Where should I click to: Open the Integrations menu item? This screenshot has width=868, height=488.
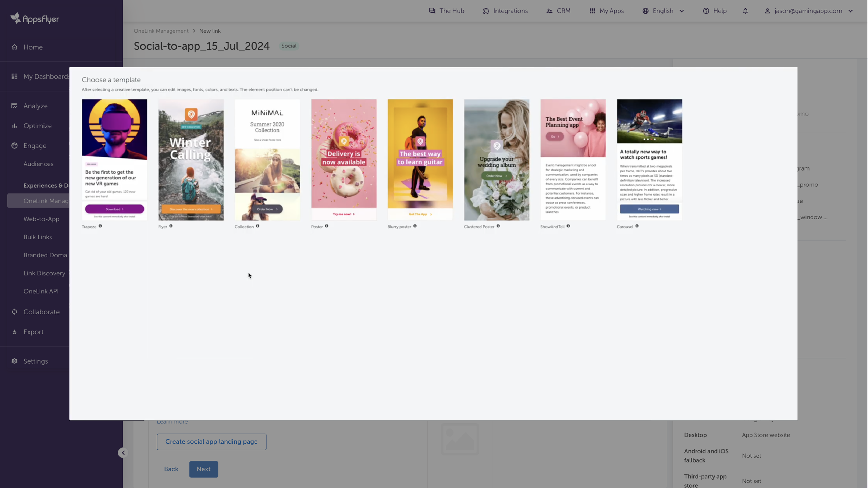tap(505, 11)
